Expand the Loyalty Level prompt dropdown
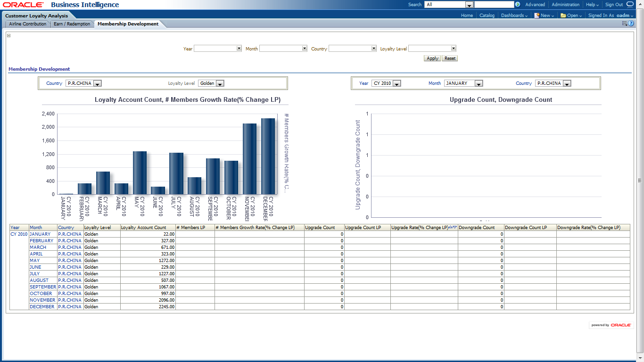This screenshot has width=644, height=362. (453, 48)
